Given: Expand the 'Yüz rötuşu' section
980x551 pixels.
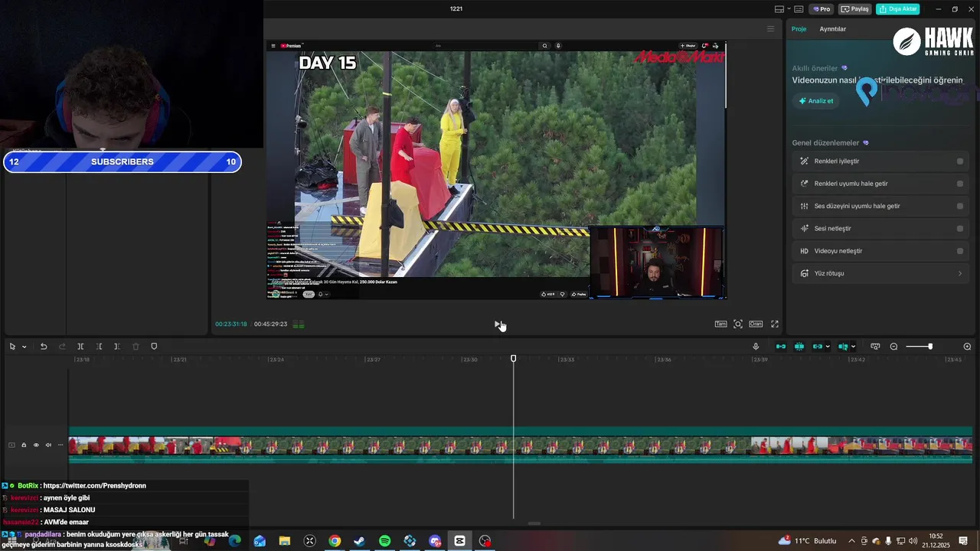Looking at the screenshot, I should pos(880,273).
